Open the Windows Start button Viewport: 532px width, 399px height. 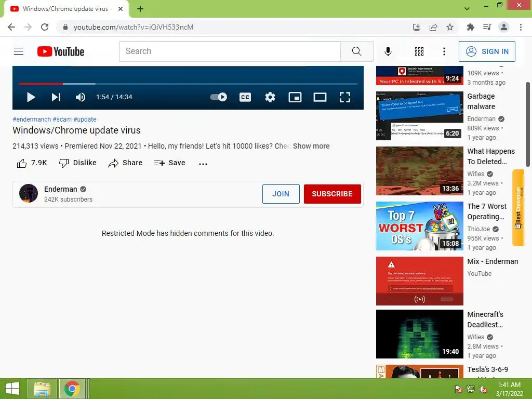[12, 389]
